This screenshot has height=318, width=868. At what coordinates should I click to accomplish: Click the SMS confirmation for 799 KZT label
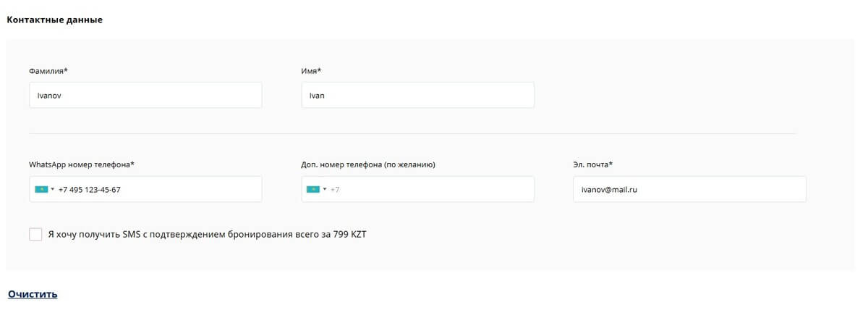click(x=207, y=235)
